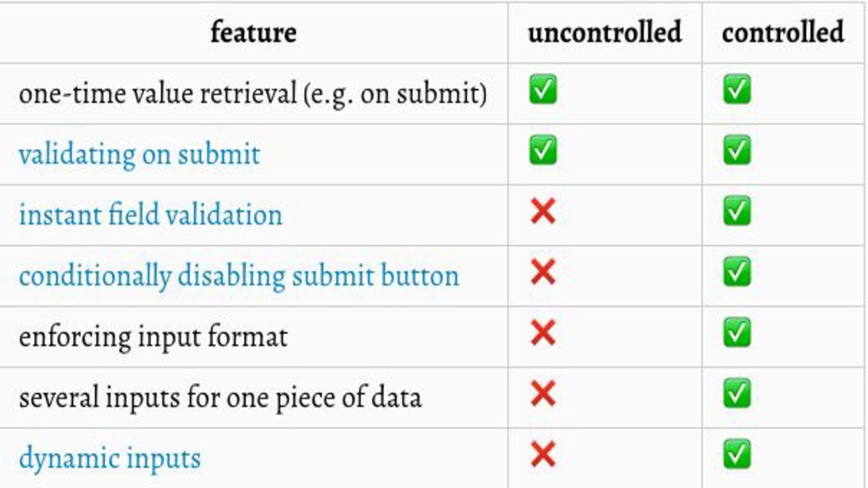
Task: Click uncontrolled red cross for dynamic inputs
Action: coord(542,455)
